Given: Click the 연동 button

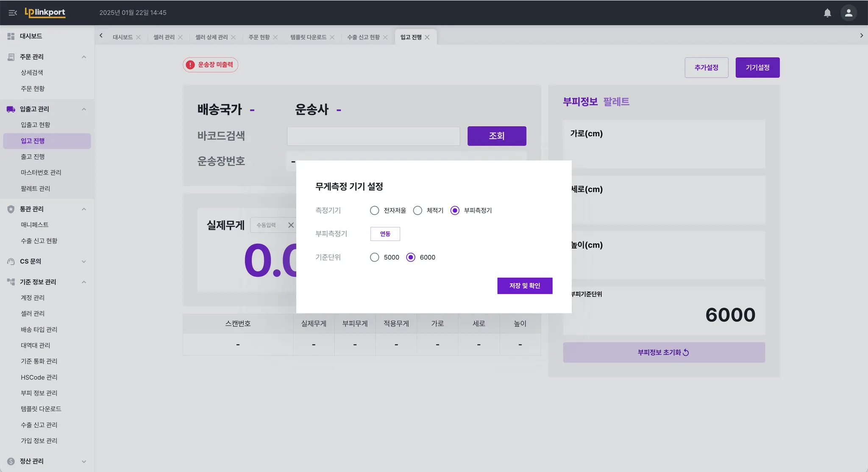Looking at the screenshot, I should (x=385, y=234).
